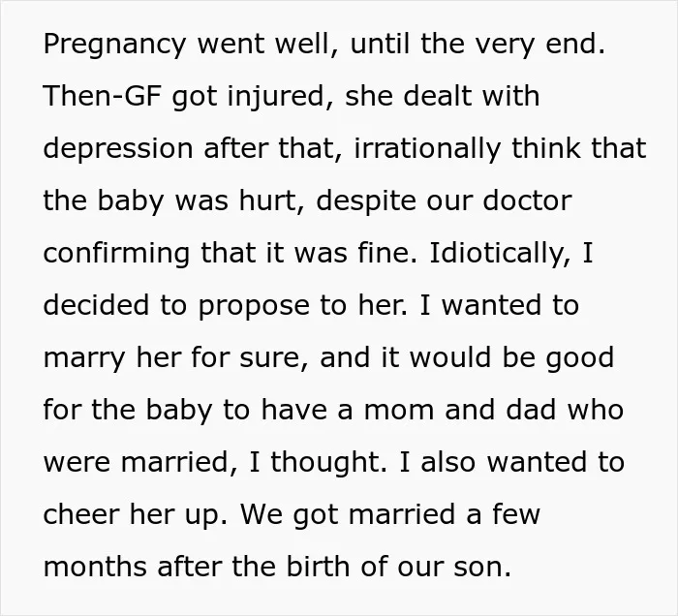Click the word "propose" in the sixth line

(x=254, y=306)
